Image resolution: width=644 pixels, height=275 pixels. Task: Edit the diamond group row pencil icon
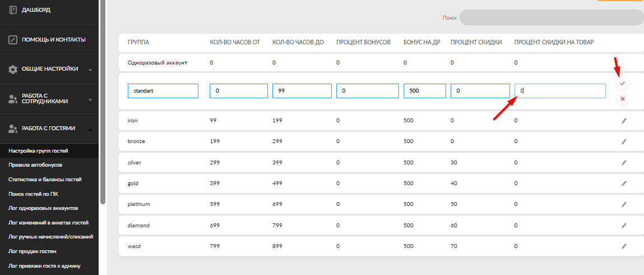[x=624, y=225]
